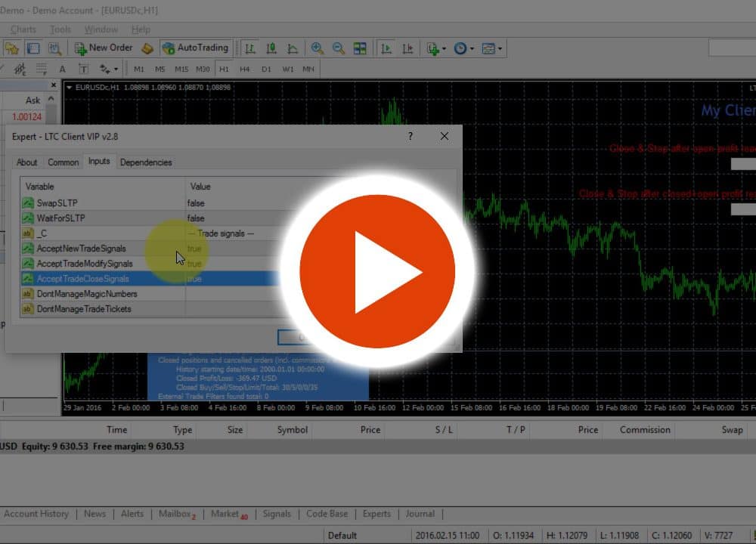This screenshot has height=544, width=756.
Task: Select the text label T tool
Action: point(83,69)
